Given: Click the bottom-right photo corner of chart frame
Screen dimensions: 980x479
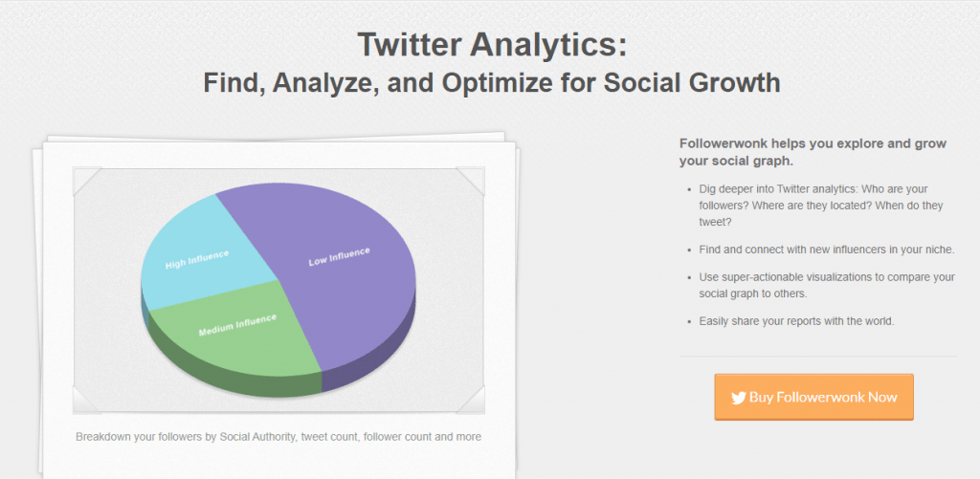Looking at the screenshot, I should click(470, 399).
